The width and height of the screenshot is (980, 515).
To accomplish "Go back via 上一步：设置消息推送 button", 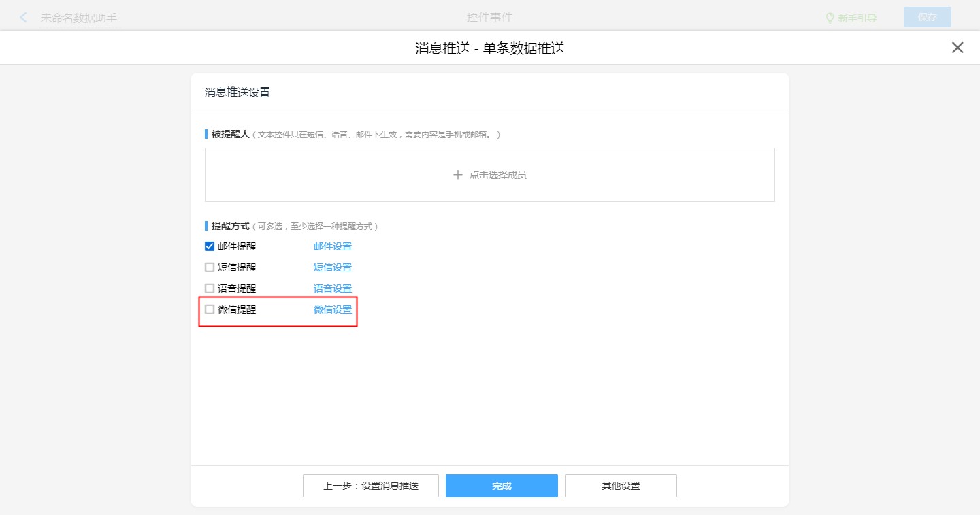I will point(371,486).
